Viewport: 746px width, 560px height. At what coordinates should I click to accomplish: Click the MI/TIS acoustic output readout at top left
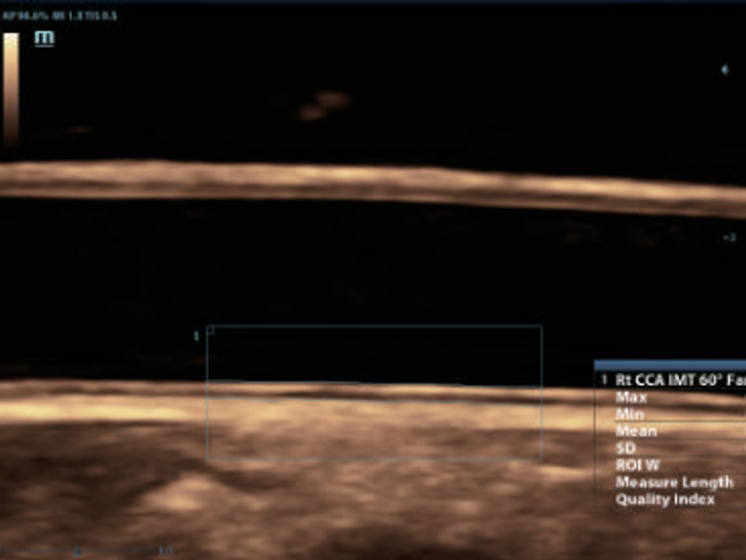pyautogui.click(x=60, y=16)
